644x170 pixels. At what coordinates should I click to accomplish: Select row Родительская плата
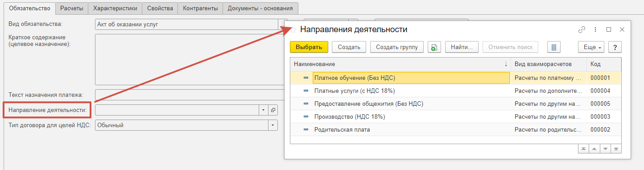[x=455, y=129]
